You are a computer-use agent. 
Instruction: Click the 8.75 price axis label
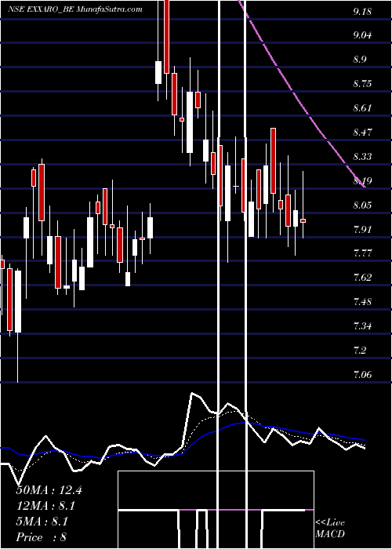362,84
